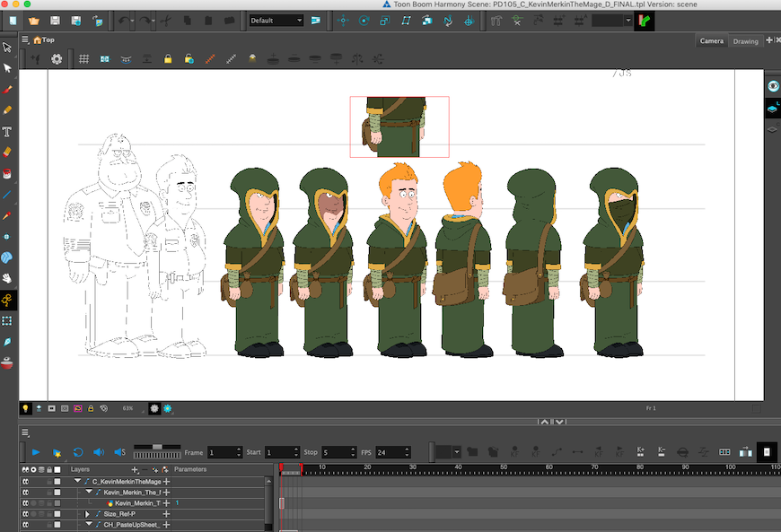Click the Show Grid icon
The height and width of the screenshot is (532, 781).
point(83,59)
